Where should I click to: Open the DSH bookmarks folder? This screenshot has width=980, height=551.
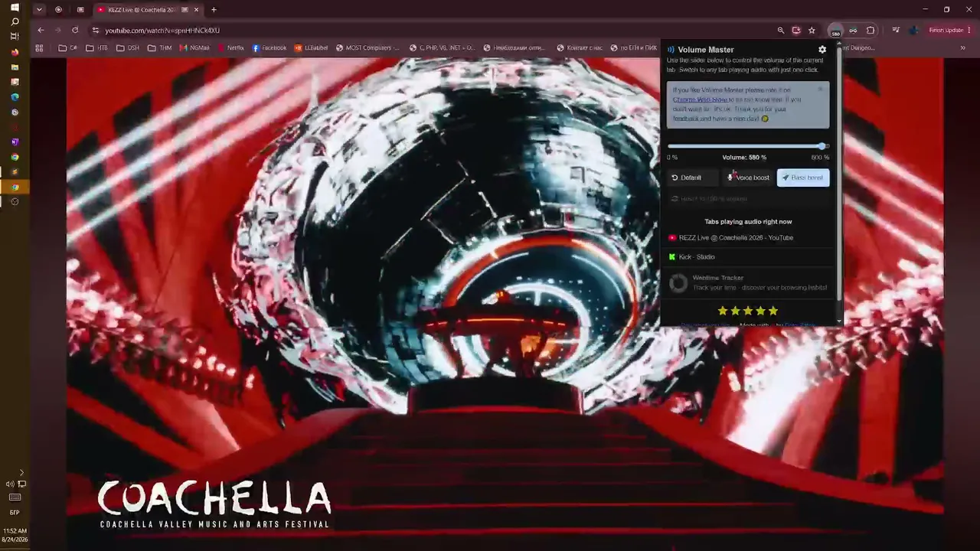point(128,48)
